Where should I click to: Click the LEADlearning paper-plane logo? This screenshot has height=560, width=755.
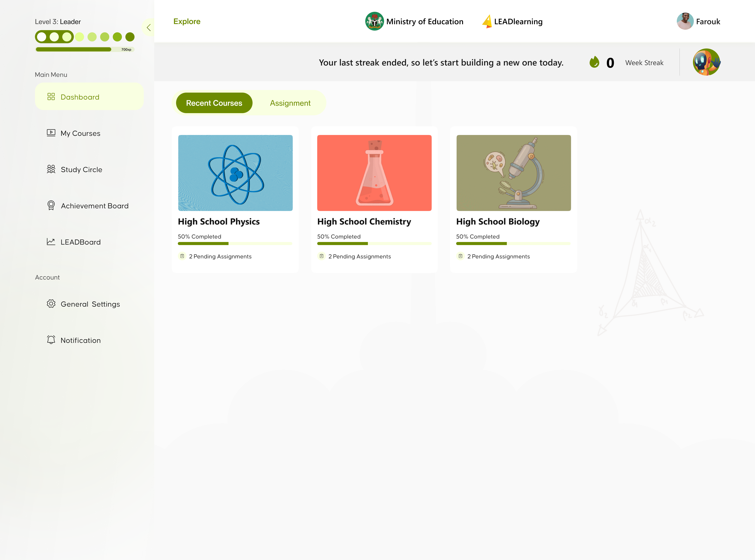[x=487, y=21]
